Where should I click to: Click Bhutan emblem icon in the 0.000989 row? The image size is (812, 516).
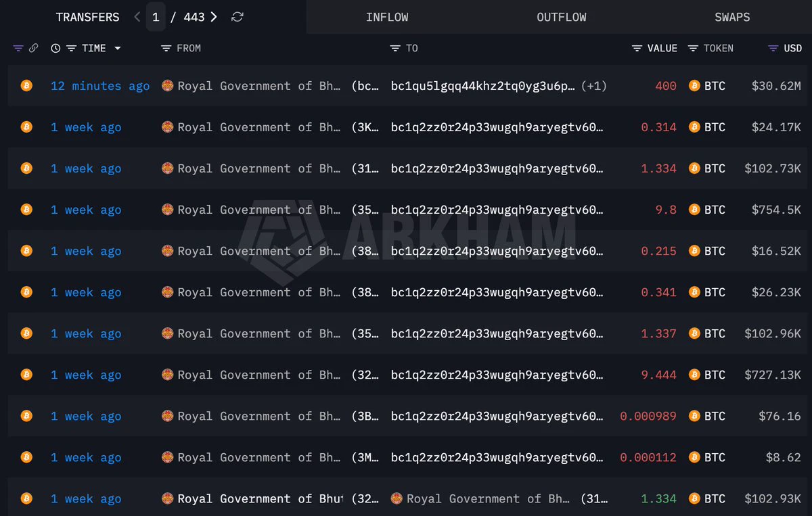pos(167,416)
